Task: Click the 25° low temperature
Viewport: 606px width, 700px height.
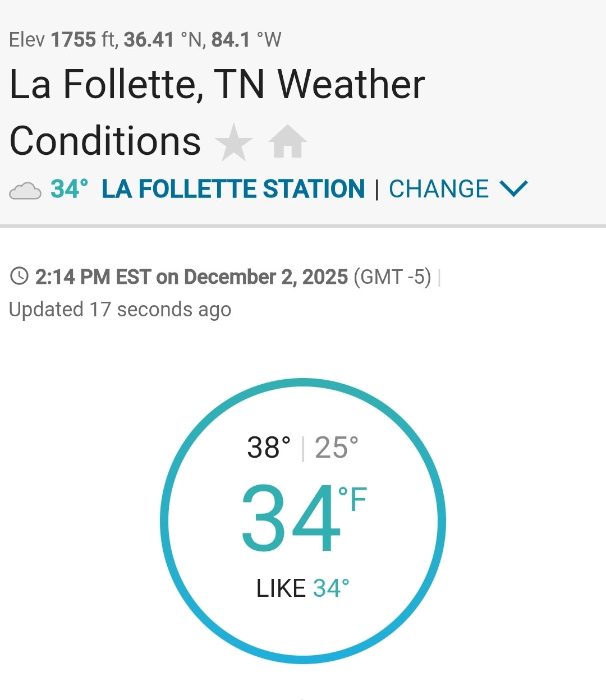Action: (336, 448)
